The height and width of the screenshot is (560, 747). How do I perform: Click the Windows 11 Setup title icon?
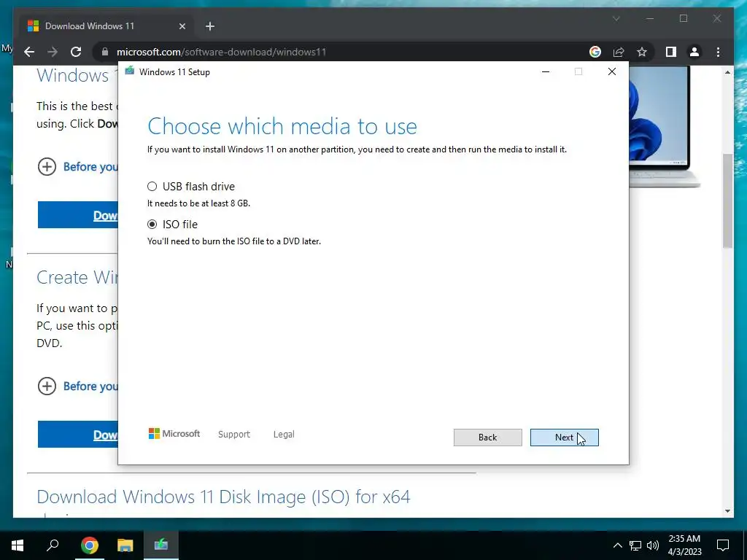130,71
